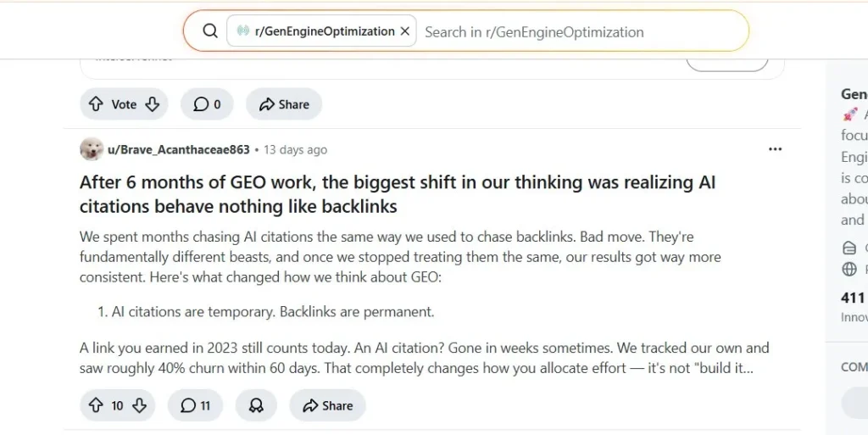Open the 13 days ago timestamp link
The height and width of the screenshot is (435, 868).
pyautogui.click(x=295, y=150)
